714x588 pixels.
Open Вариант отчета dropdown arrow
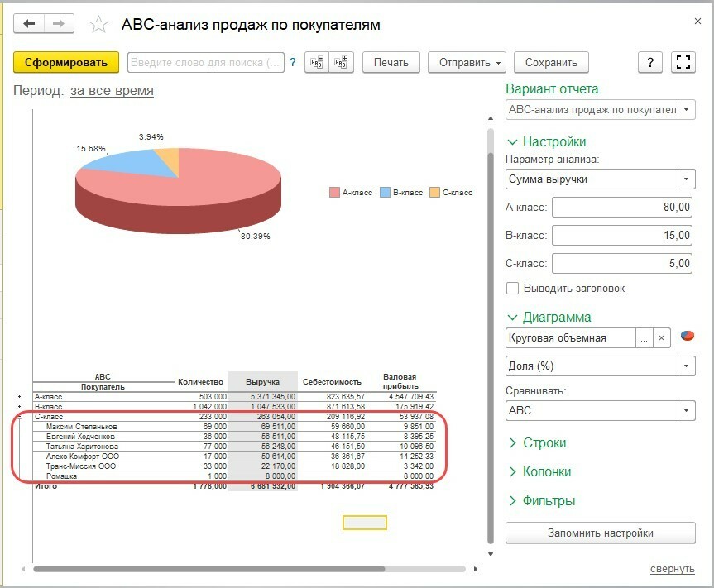point(686,110)
